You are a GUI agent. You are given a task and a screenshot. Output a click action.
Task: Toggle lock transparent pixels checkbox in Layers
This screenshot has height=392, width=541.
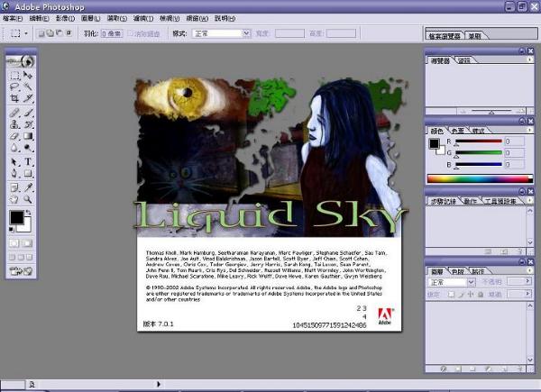[451, 295]
